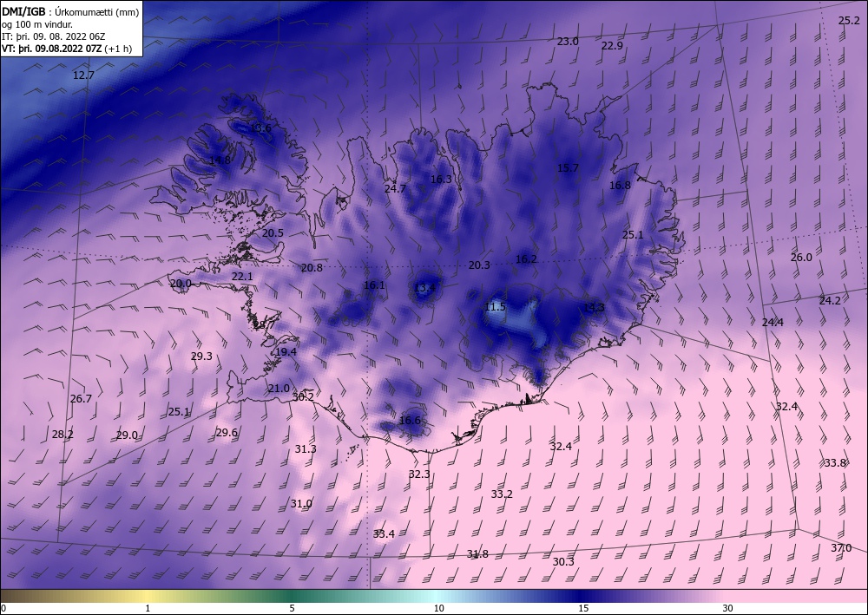Pick the 23.0 value label
Image resolution: width=868 pixels, height=615 pixels.
(x=568, y=42)
